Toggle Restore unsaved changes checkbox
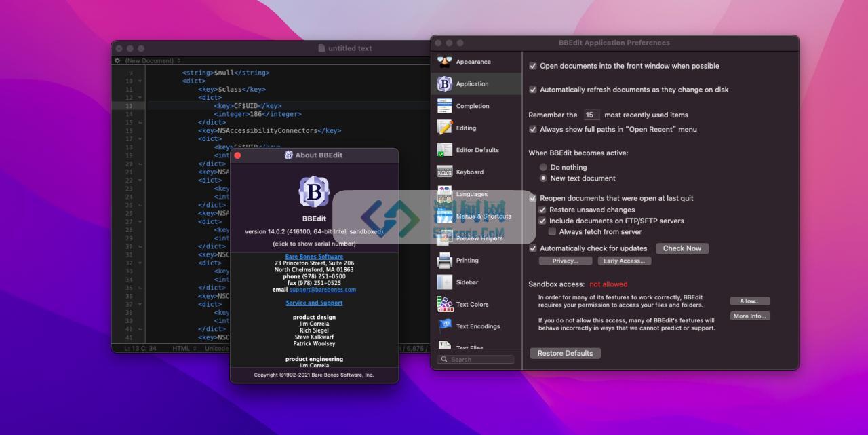The height and width of the screenshot is (435, 868). (x=542, y=210)
